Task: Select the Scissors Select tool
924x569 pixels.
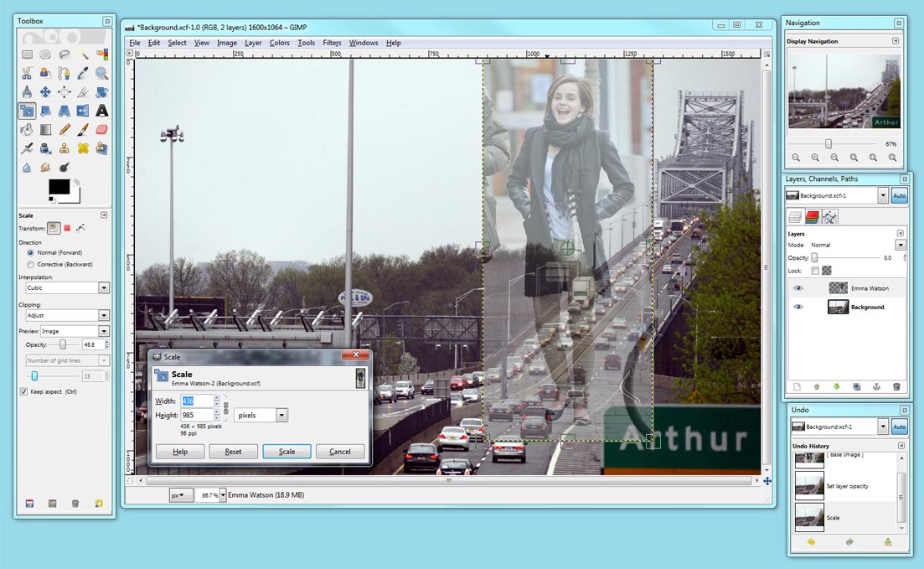Action: (x=27, y=73)
